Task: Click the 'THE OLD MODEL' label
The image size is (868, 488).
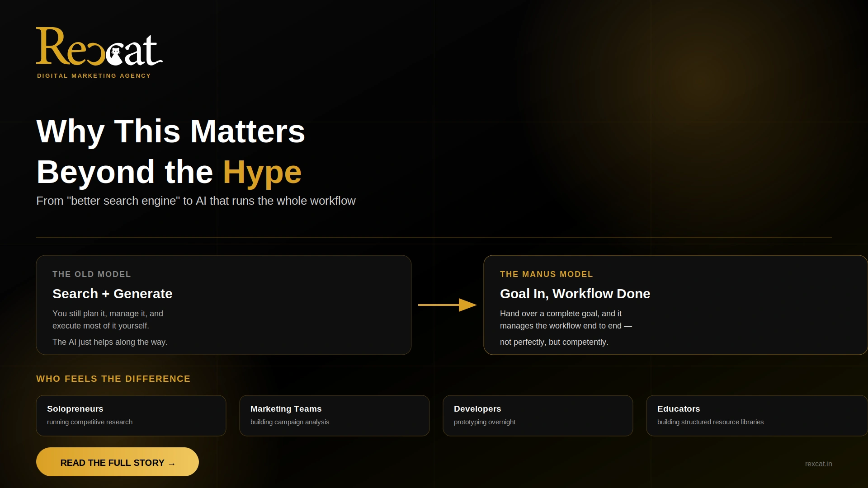Action: pyautogui.click(x=92, y=274)
